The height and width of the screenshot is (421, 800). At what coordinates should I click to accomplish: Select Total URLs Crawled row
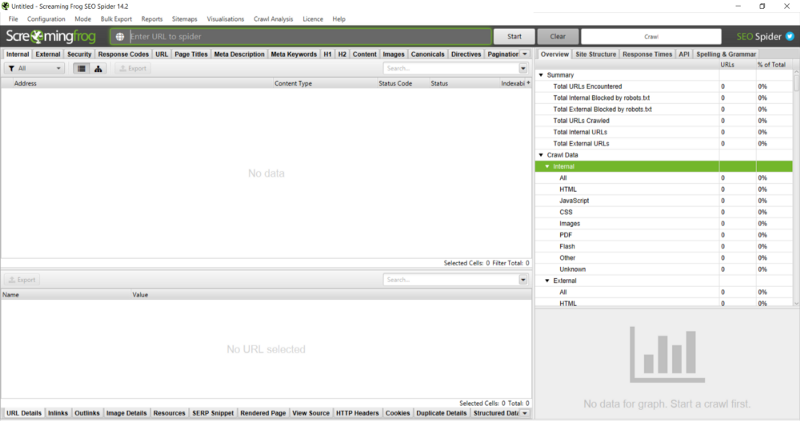click(663, 120)
